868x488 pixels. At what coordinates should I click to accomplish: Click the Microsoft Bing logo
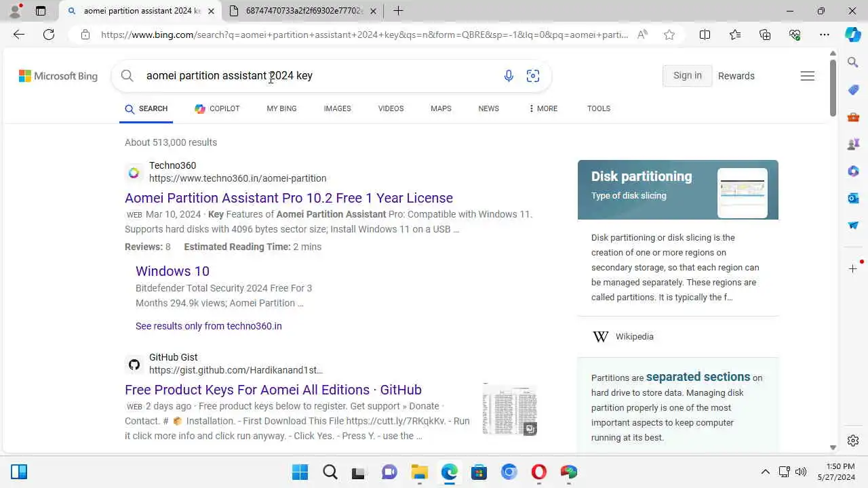pyautogui.click(x=58, y=76)
